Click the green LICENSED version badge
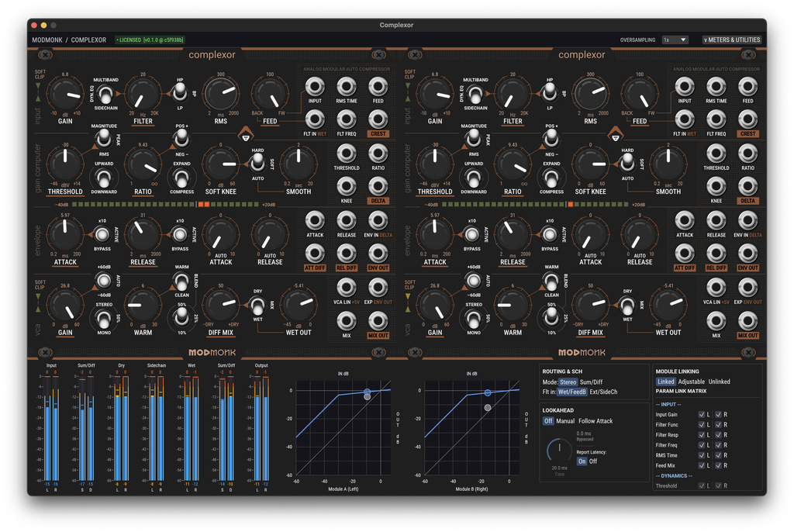 150,40
